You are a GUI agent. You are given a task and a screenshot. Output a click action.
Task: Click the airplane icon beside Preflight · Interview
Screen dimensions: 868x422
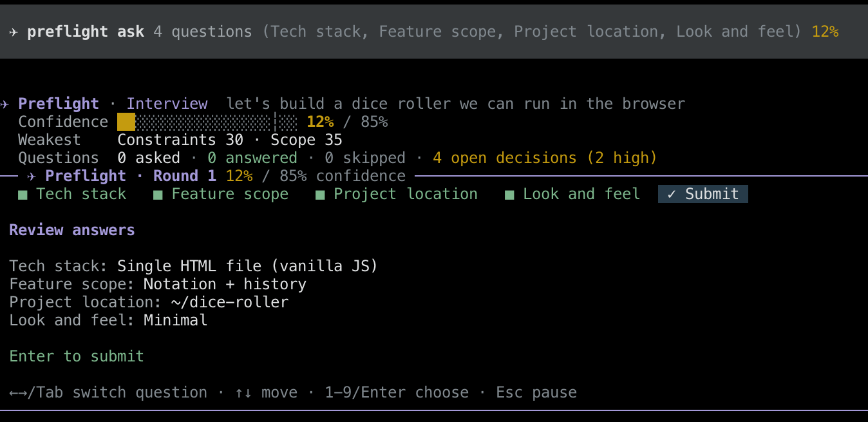(x=5, y=104)
